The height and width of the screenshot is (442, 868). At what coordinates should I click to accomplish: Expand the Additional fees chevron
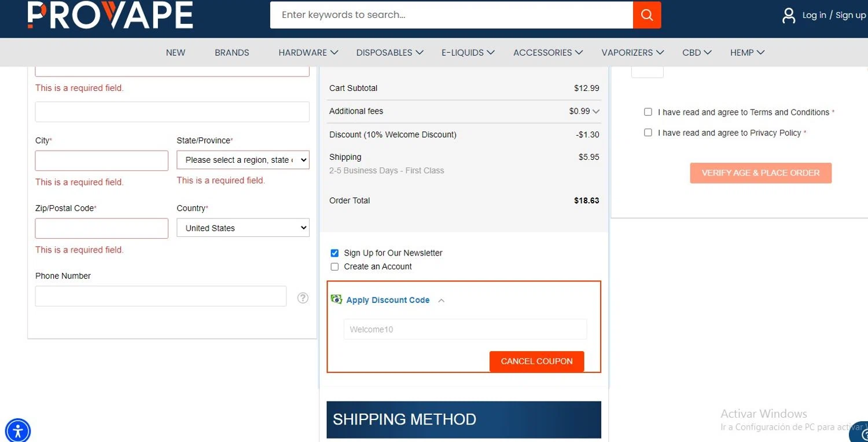(x=596, y=111)
